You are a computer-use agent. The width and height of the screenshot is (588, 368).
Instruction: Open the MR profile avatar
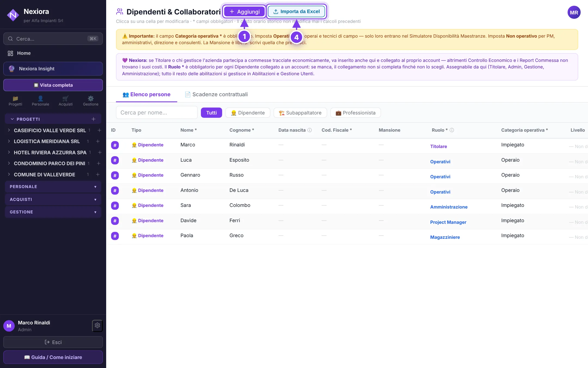coord(574,13)
